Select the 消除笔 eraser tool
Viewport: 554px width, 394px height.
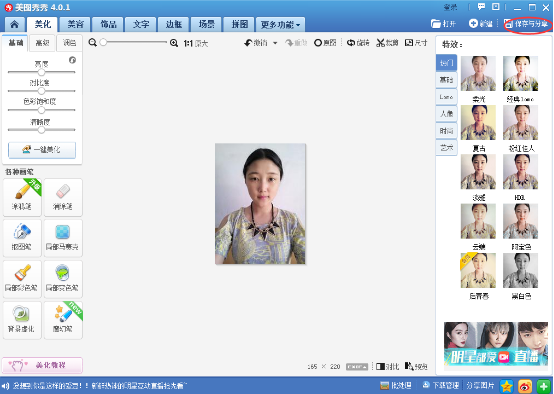[x=63, y=197]
